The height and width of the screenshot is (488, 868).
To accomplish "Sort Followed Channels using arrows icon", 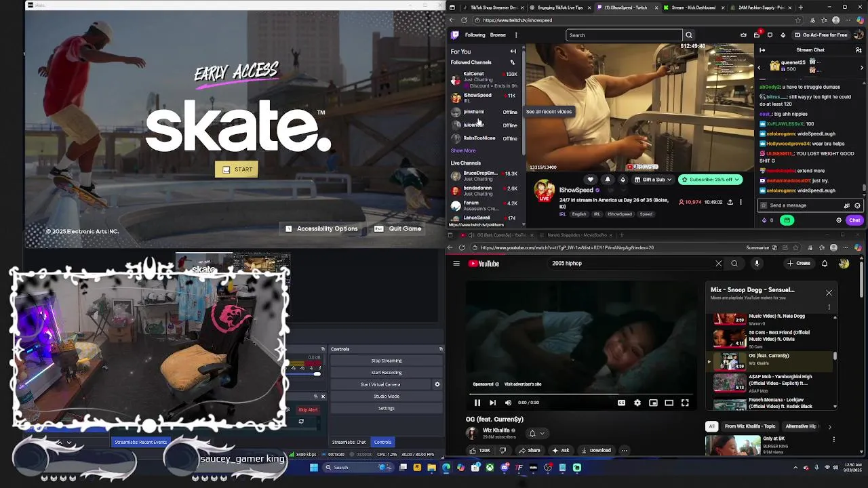I will point(513,62).
